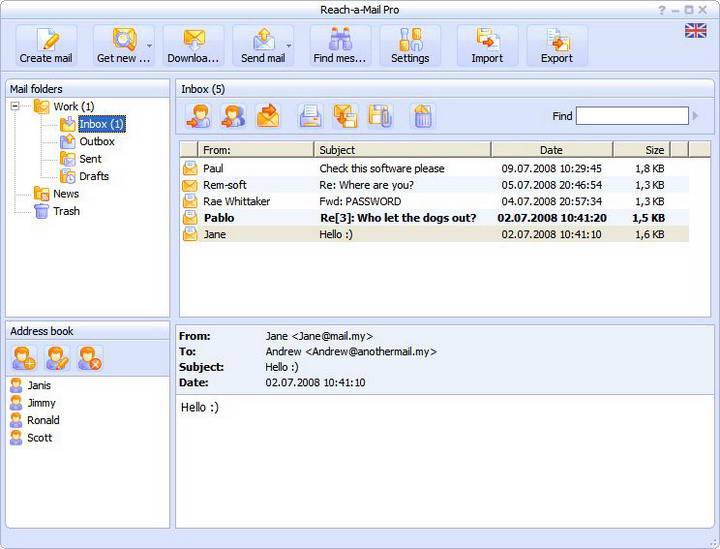Sort messages by the Date column header
This screenshot has height=549, width=720.
click(552, 150)
